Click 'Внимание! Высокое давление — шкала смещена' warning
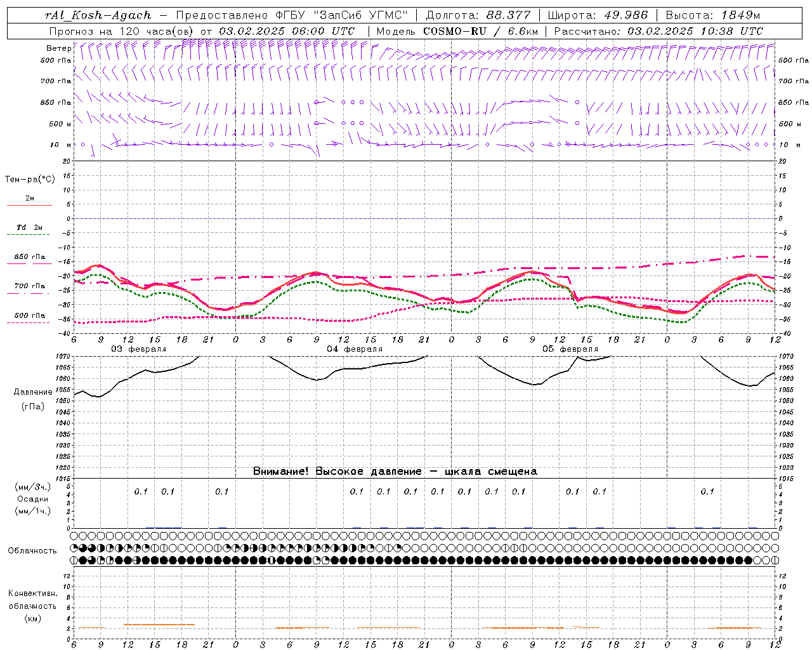Screen dimensions: 812x650 tap(395, 472)
